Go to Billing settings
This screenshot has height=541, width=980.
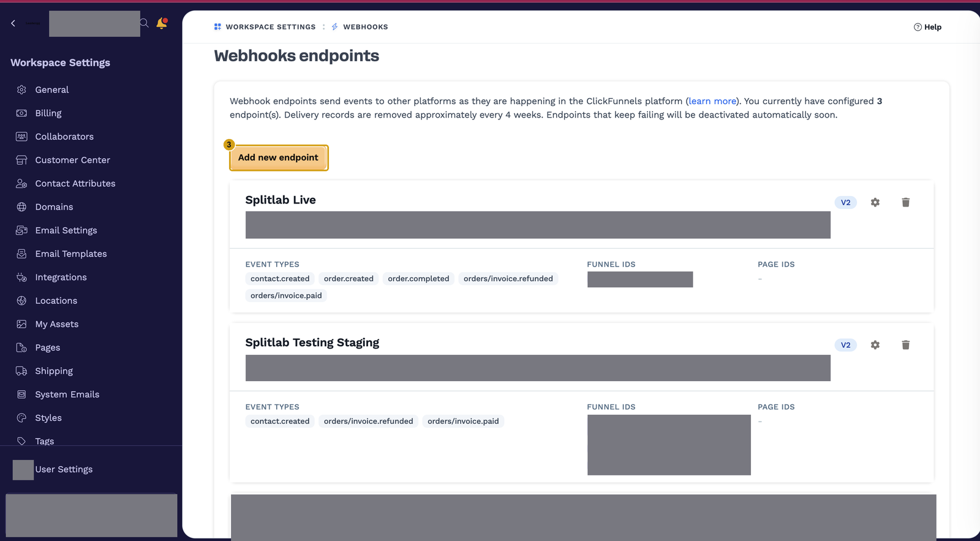48,113
